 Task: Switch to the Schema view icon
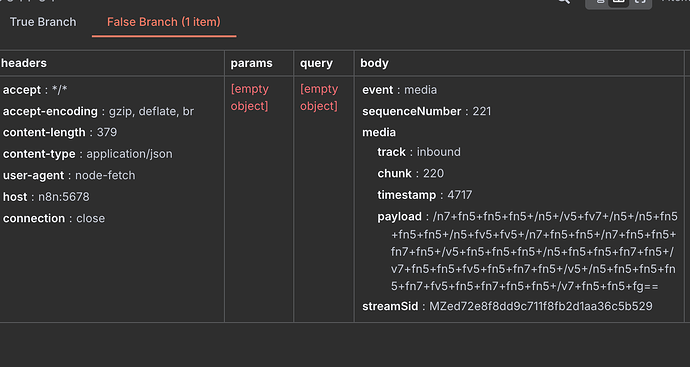pos(599,1)
